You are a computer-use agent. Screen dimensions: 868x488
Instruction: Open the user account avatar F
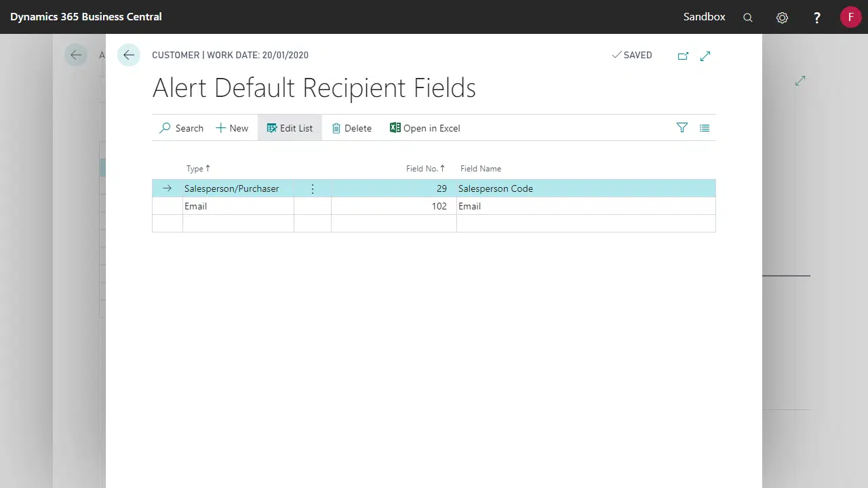(x=850, y=17)
